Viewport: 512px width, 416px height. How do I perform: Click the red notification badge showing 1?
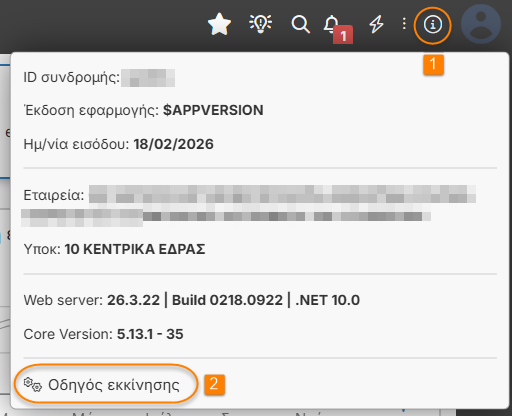pos(343,35)
